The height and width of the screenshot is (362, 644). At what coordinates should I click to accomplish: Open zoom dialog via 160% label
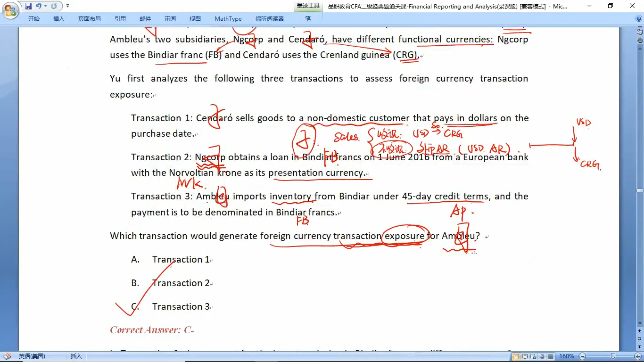[x=566, y=356]
